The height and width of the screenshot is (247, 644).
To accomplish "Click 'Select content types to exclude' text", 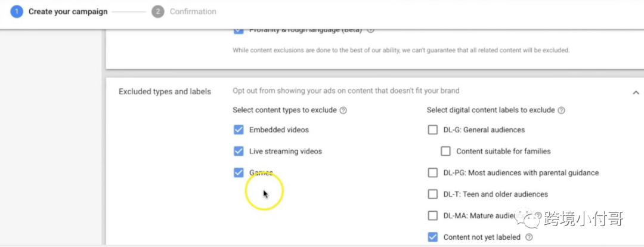I will pos(284,110).
